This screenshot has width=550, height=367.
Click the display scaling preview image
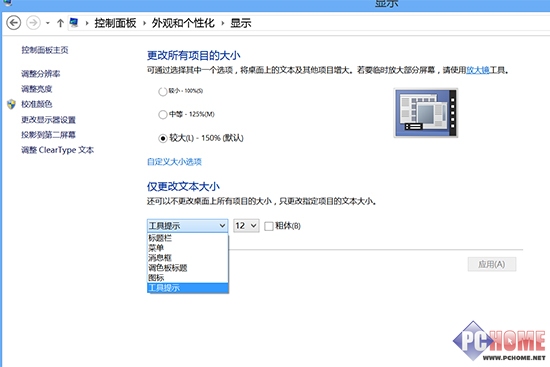point(426,113)
